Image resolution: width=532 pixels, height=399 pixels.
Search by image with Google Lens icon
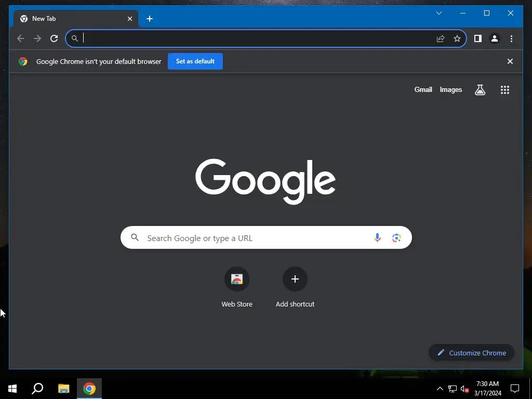(x=396, y=238)
